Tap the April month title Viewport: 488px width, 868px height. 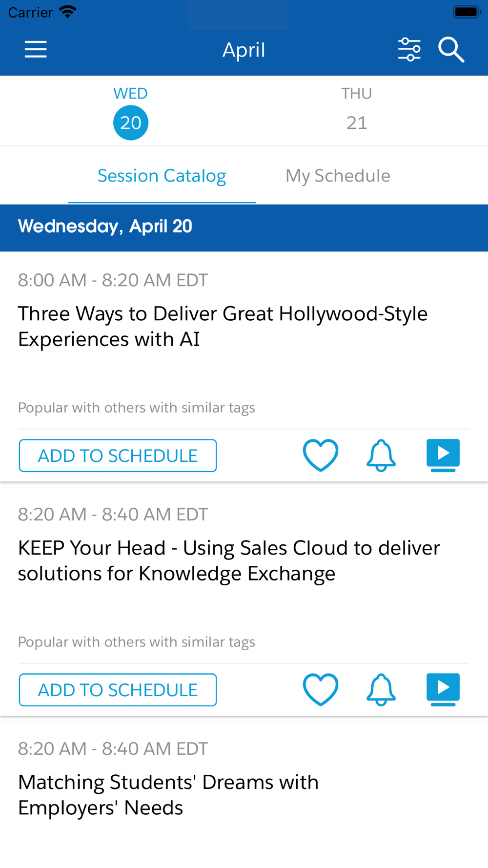pos(244,50)
